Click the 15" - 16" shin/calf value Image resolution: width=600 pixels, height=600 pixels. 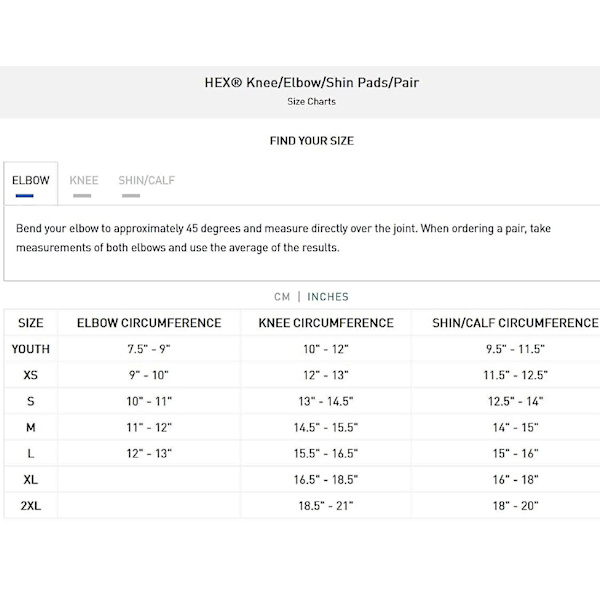pyautogui.click(x=515, y=453)
